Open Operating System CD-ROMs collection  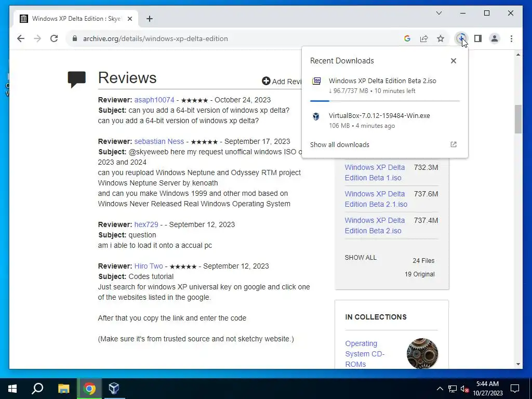point(365,353)
